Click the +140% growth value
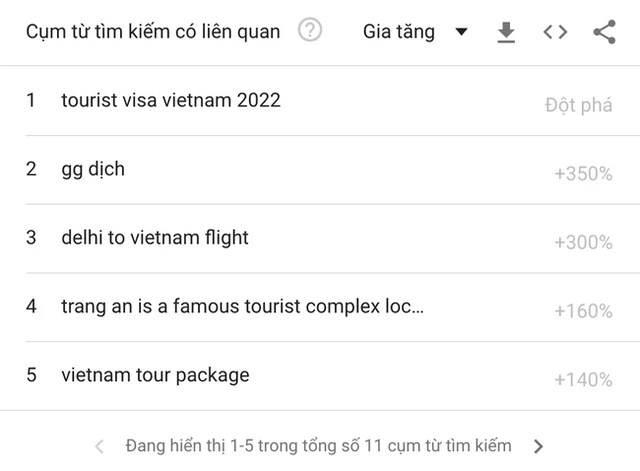Viewport: 640px width, 471px height. click(583, 380)
